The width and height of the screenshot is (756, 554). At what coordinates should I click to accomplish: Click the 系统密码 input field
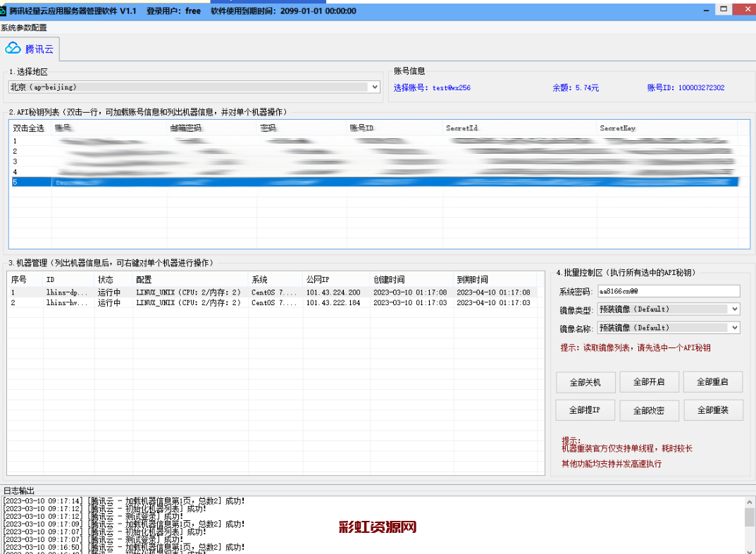(x=668, y=291)
